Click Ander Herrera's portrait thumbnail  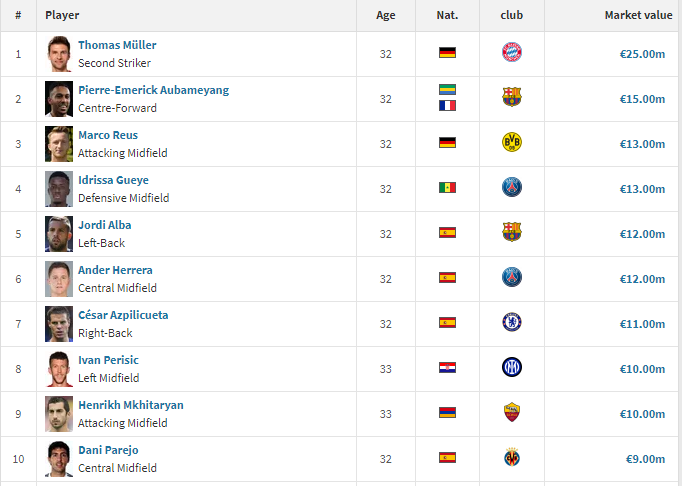(x=59, y=279)
